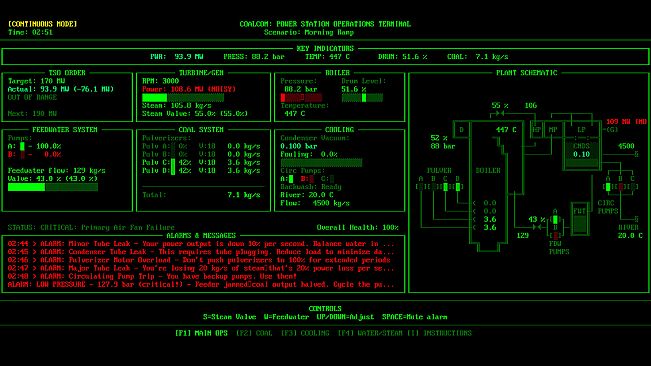Select pulverizer B symbol in schematic
Viewport: 651px width, 366px height.
point(433,187)
